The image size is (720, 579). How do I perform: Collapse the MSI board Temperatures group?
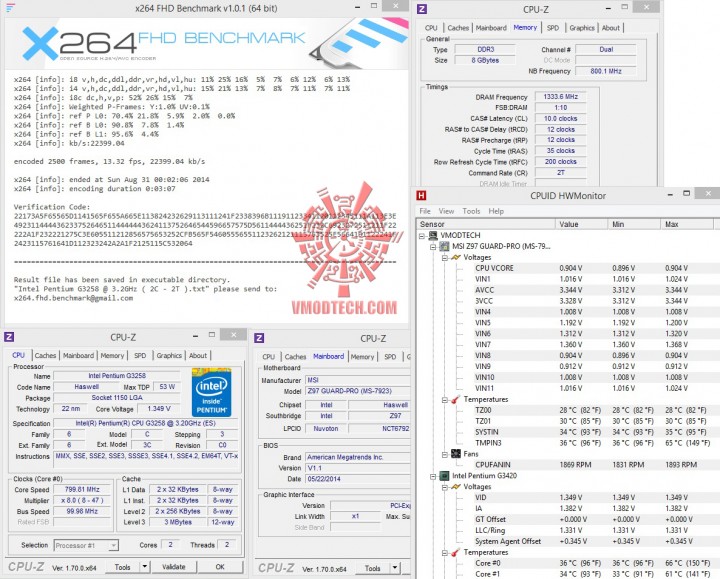coord(444,399)
